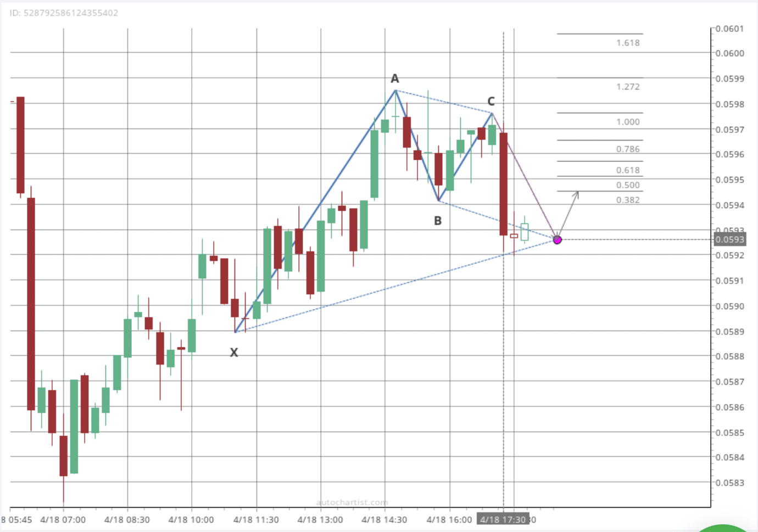Click the 0.0591 price axis label

tap(730, 281)
